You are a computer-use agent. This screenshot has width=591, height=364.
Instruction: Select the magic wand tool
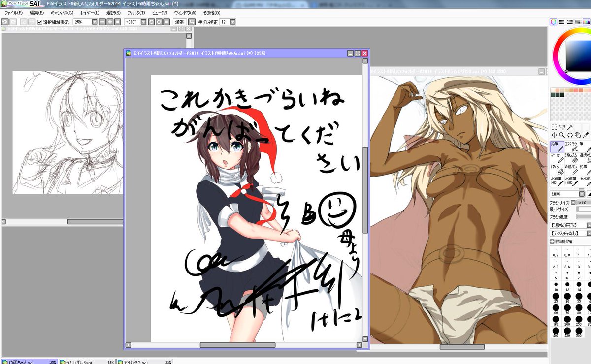570,127
